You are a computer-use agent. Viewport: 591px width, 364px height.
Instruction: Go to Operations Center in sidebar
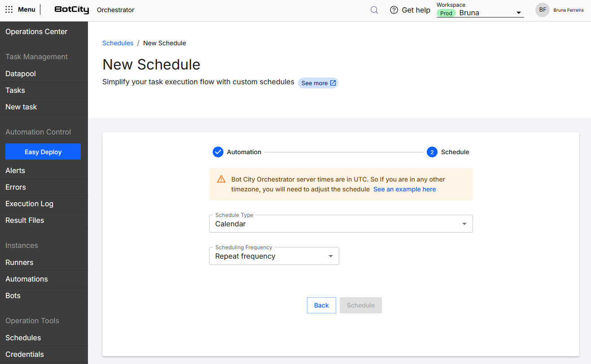click(x=44, y=31)
